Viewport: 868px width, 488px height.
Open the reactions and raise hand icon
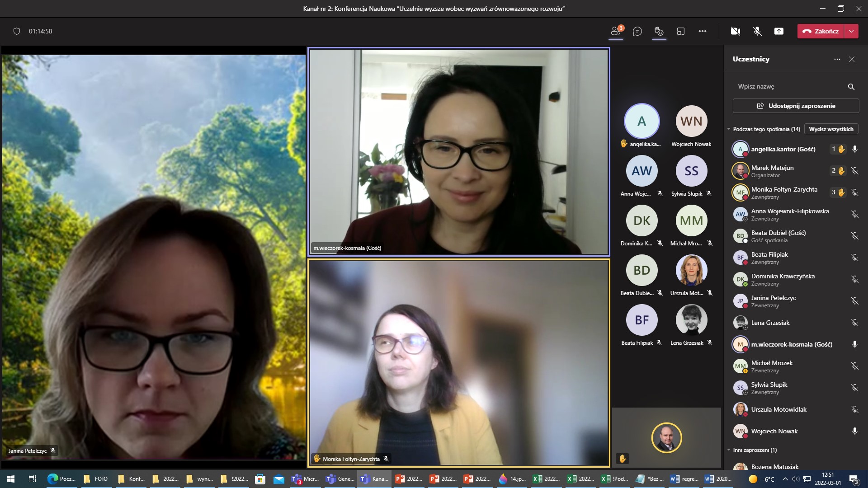[659, 31]
